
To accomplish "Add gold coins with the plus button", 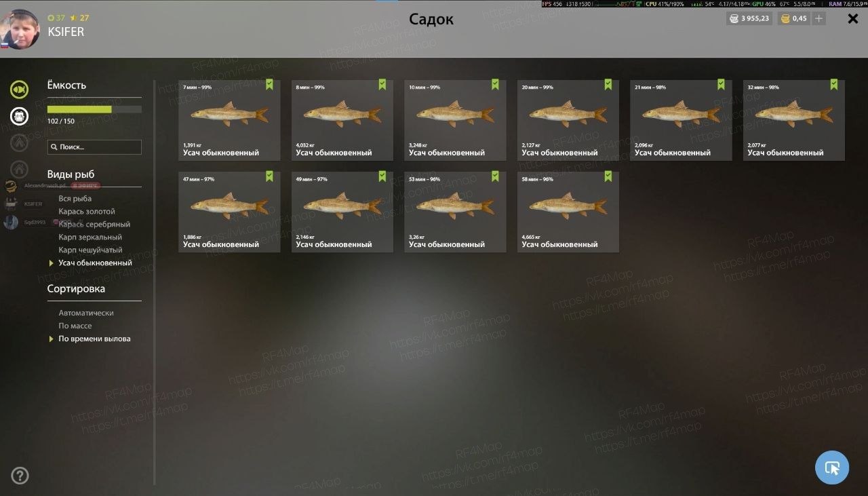I will [x=819, y=18].
